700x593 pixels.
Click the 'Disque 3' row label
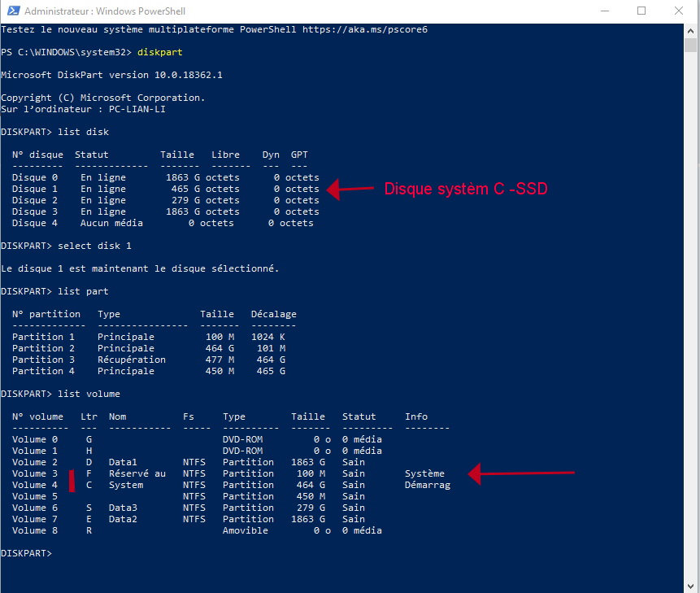pyautogui.click(x=35, y=211)
